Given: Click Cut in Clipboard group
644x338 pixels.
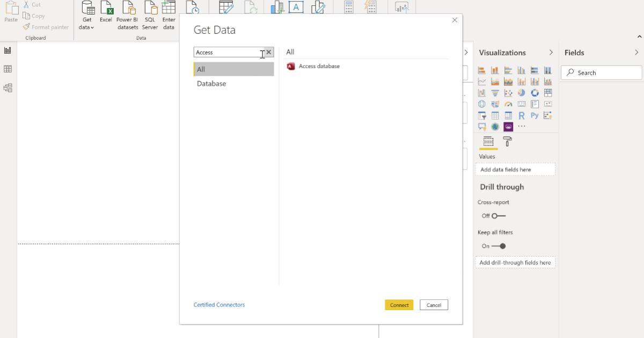Looking at the screenshot, I should tap(32, 4).
